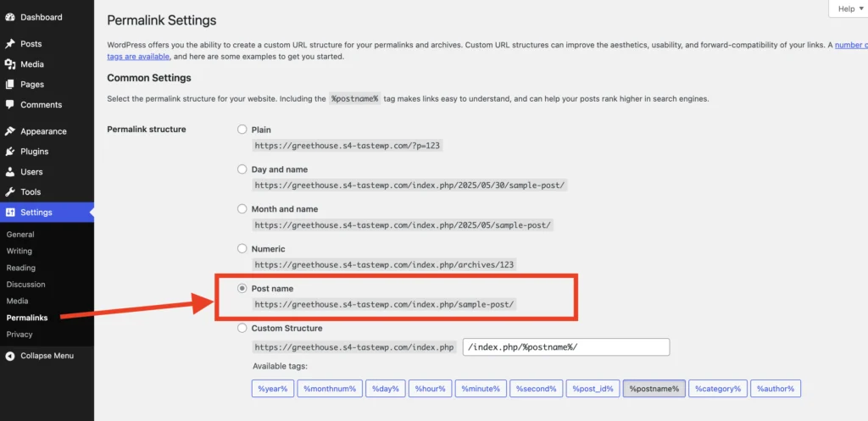Open the Pages menu item

32,85
